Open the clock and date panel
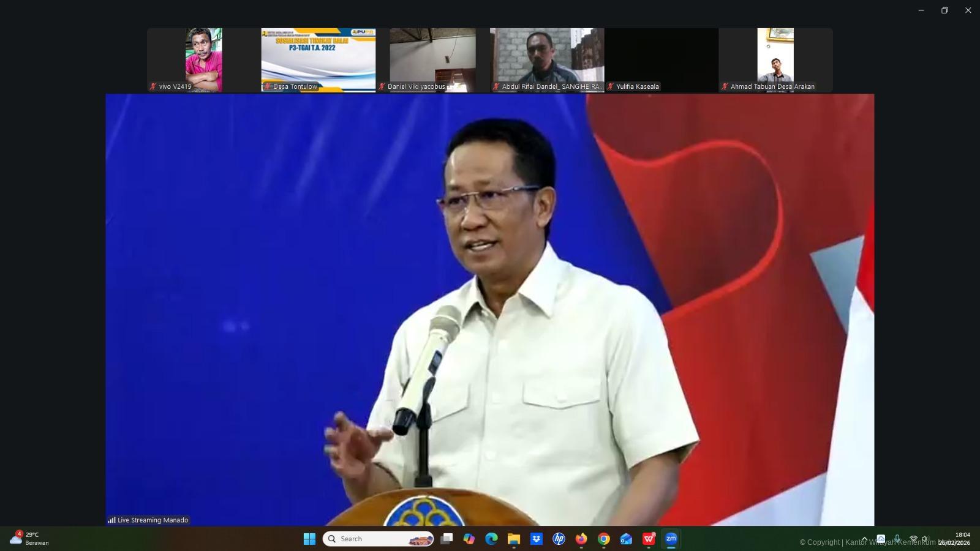The image size is (980, 551). point(955,539)
